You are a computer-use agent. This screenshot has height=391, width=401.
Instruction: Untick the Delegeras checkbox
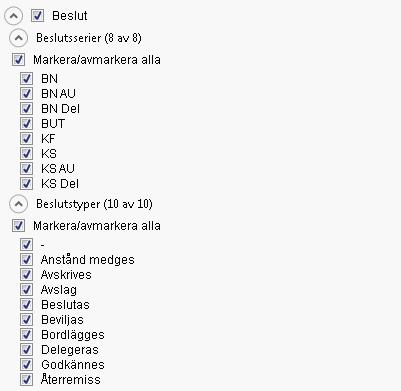tap(26, 350)
